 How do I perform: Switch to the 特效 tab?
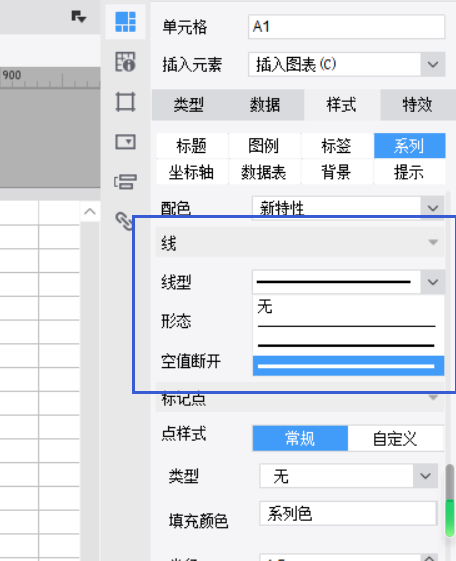(417, 105)
